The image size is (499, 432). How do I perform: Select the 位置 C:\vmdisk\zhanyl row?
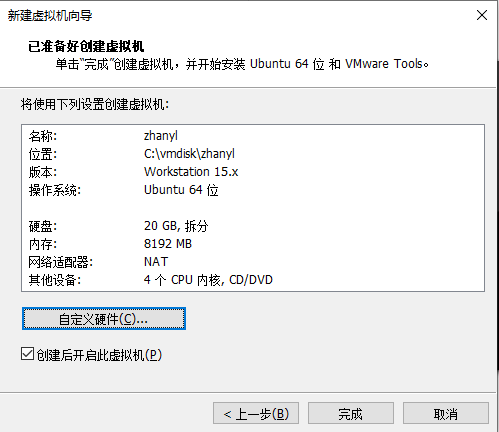[253, 154]
